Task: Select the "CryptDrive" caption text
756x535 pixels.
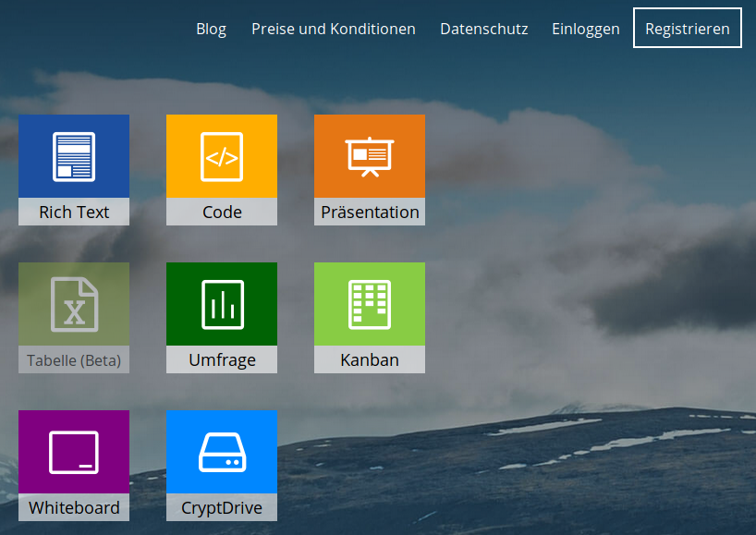Action: [222, 507]
